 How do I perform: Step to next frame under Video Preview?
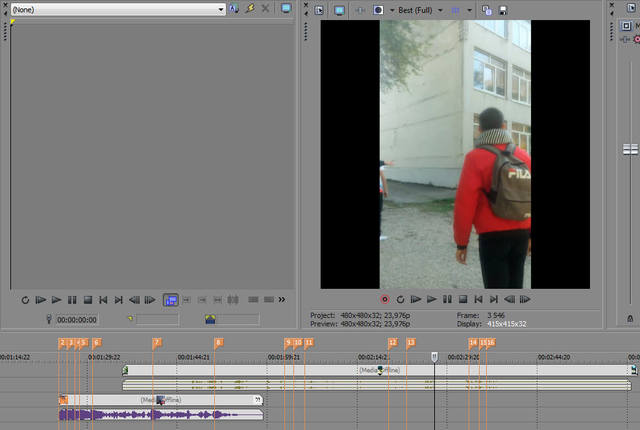click(525, 299)
